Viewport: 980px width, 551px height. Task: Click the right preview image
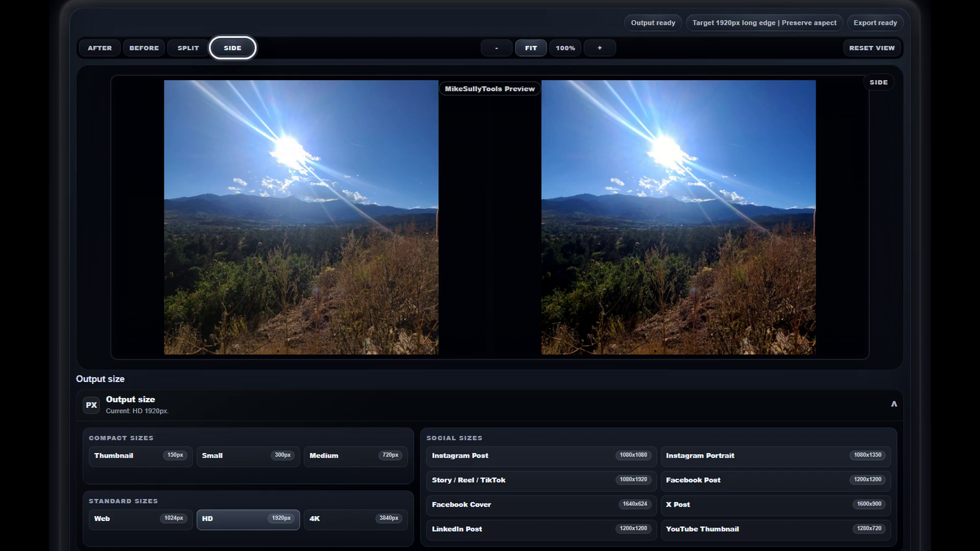pyautogui.click(x=678, y=217)
